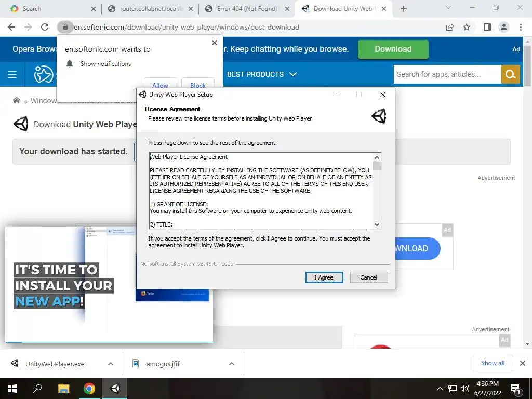Viewport: 532px width, 399px height.
Task: Open Windows taskbar search
Action: click(37, 389)
